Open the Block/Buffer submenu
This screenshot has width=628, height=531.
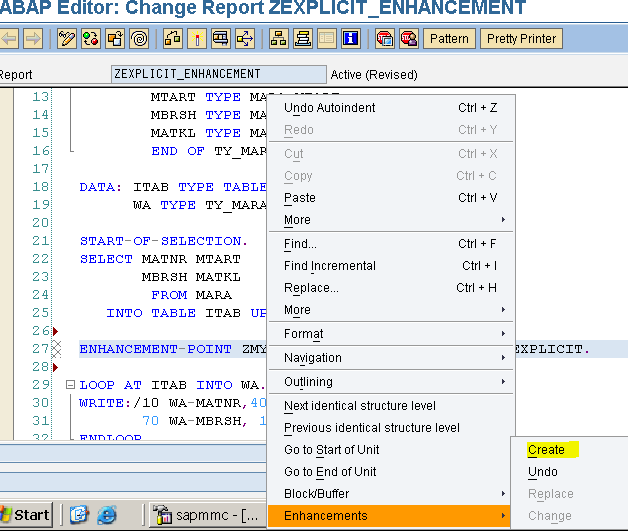click(x=391, y=494)
